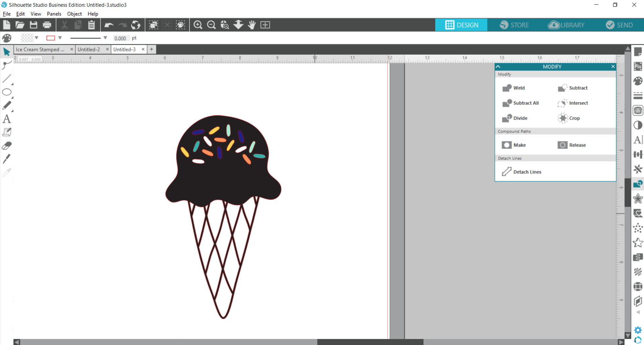644x345 pixels.
Task: Click the red line color swatch
Action: coord(51,38)
